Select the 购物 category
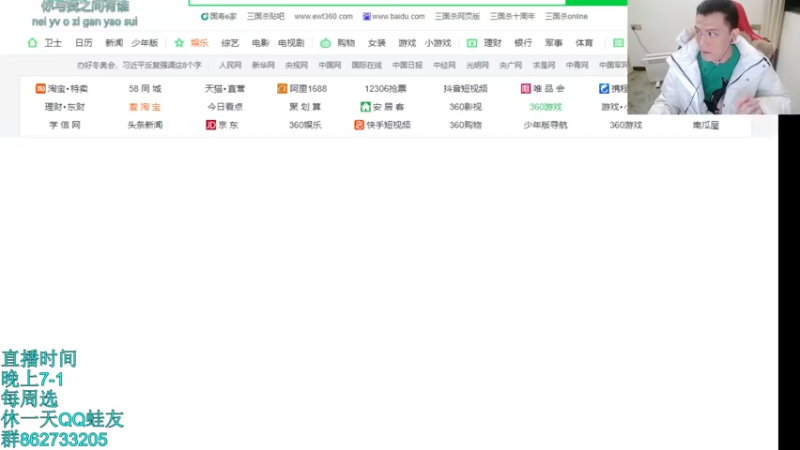The image size is (800, 450). pyautogui.click(x=346, y=43)
